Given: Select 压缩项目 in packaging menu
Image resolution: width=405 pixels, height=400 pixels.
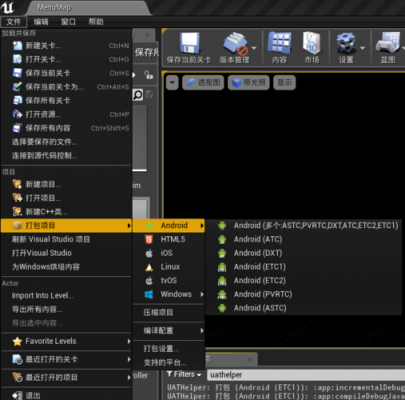Looking at the screenshot, I should [x=169, y=313].
